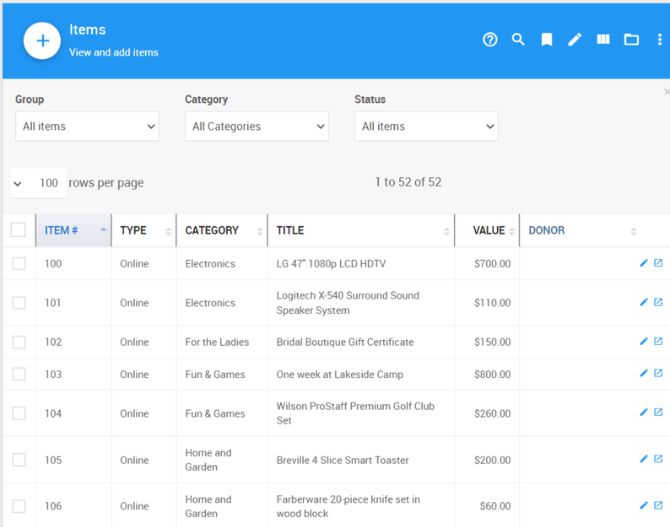Edit item 103 using its pencil icon
The width and height of the screenshot is (670, 527).
pos(644,373)
